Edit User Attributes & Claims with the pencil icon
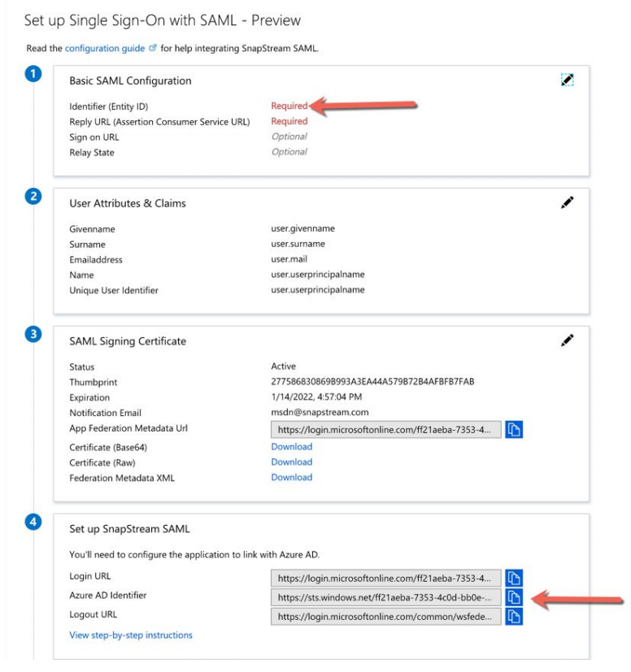 [567, 202]
